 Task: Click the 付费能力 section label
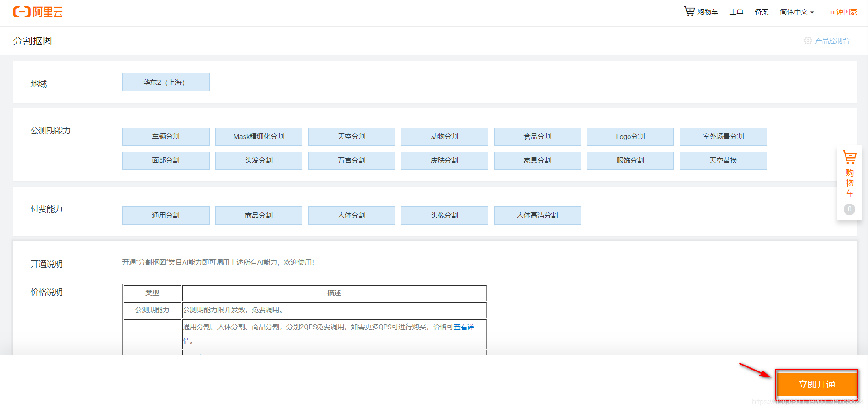46,209
